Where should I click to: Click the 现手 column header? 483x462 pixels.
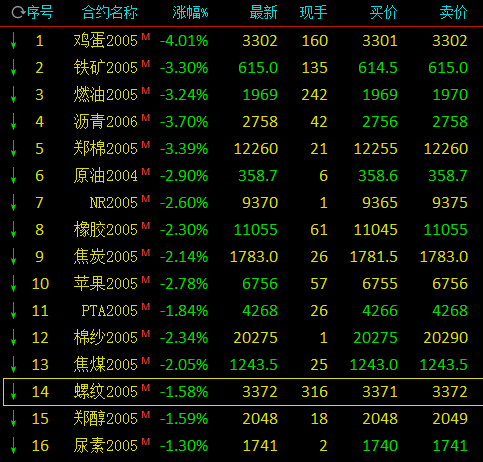coord(313,13)
